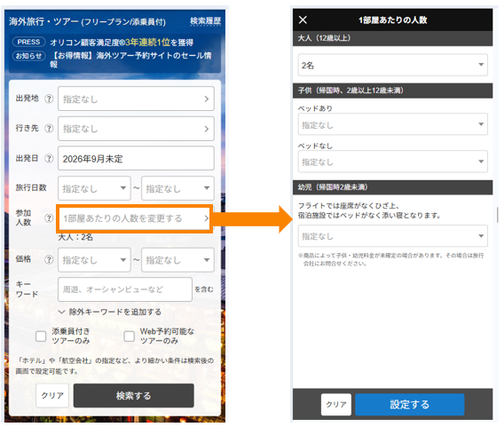Open the お得情報 sale news notice
The image size is (504, 435).
[130, 59]
